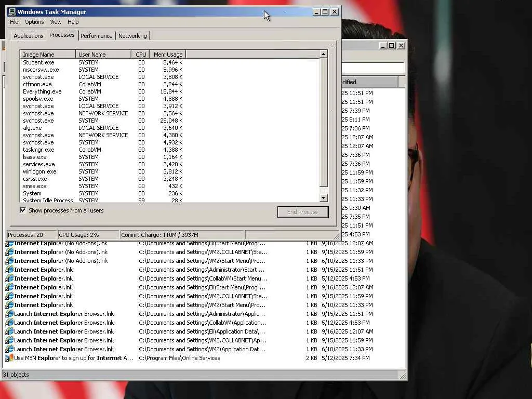Click the Use MSN Explorer file icon

[x=9, y=358]
